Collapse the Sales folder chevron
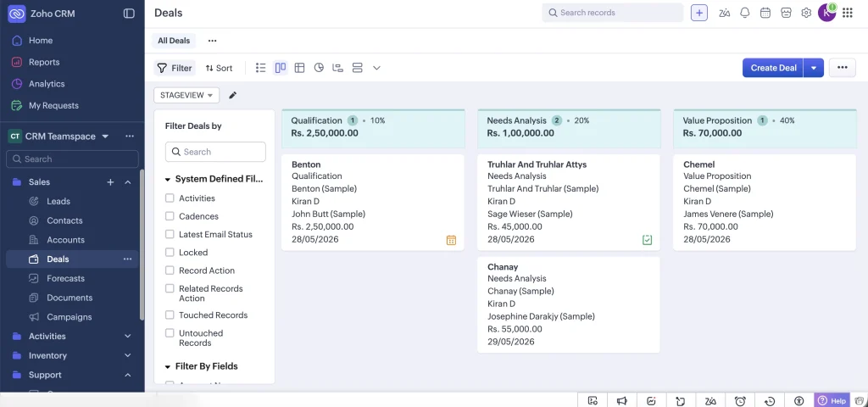Viewport: 868px width, 407px height. [x=127, y=182]
